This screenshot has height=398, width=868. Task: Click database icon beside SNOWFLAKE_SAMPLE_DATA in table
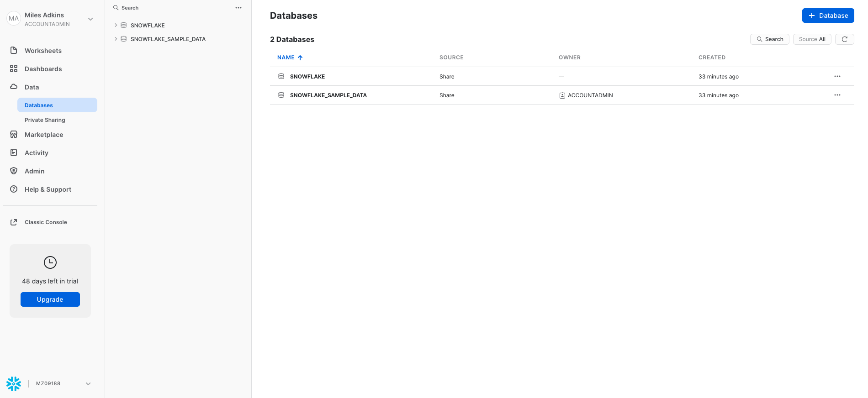tap(281, 95)
